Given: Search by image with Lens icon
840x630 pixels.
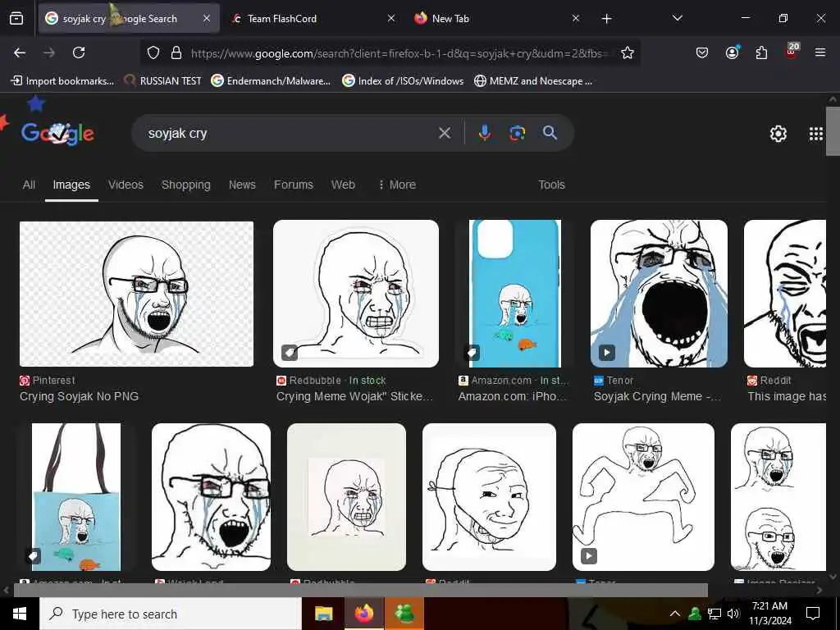Looking at the screenshot, I should click(517, 133).
